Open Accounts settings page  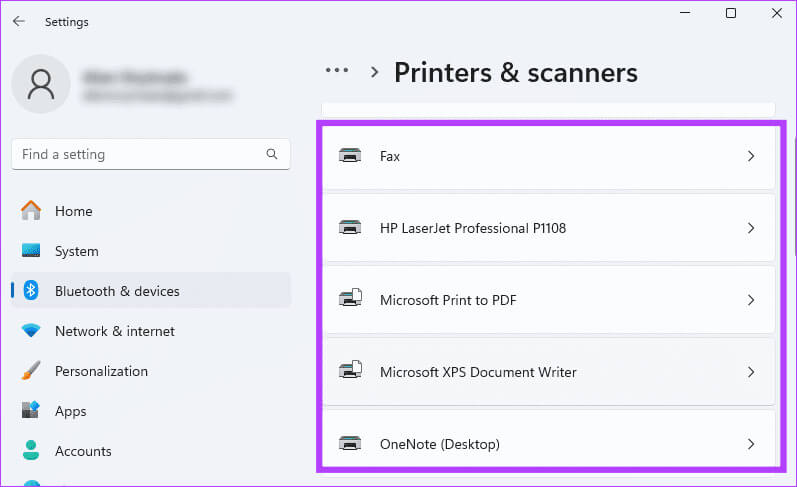151,451
